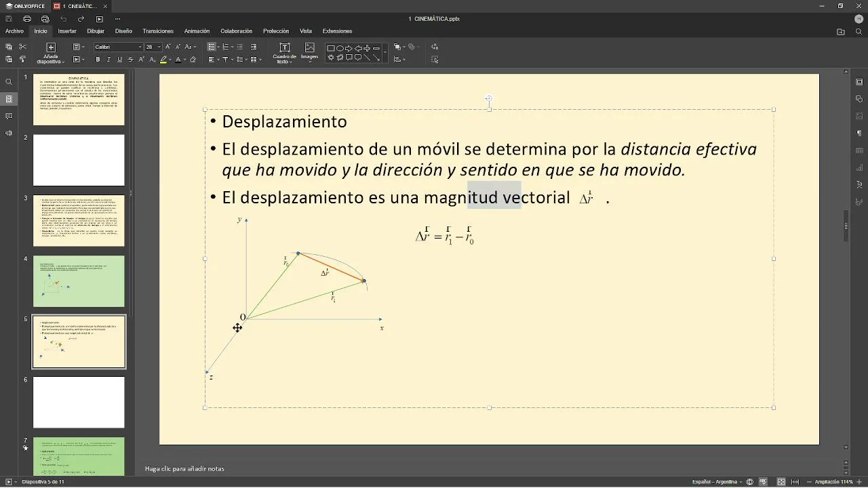The image size is (868, 488).
Task: Increase the paragraph indent
Action: click(254, 47)
